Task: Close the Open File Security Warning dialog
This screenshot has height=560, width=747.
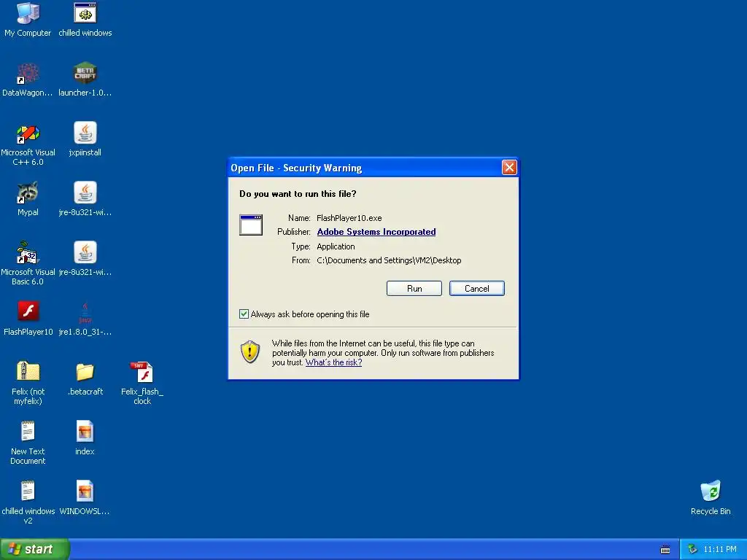Action: pos(509,168)
